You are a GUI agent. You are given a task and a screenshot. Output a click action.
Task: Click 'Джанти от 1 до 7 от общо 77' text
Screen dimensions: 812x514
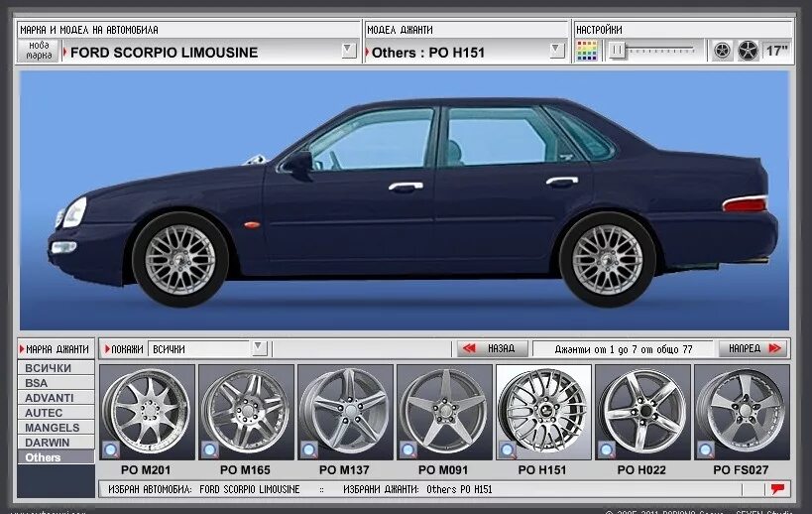pyautogui.click(x=624, y=349)
